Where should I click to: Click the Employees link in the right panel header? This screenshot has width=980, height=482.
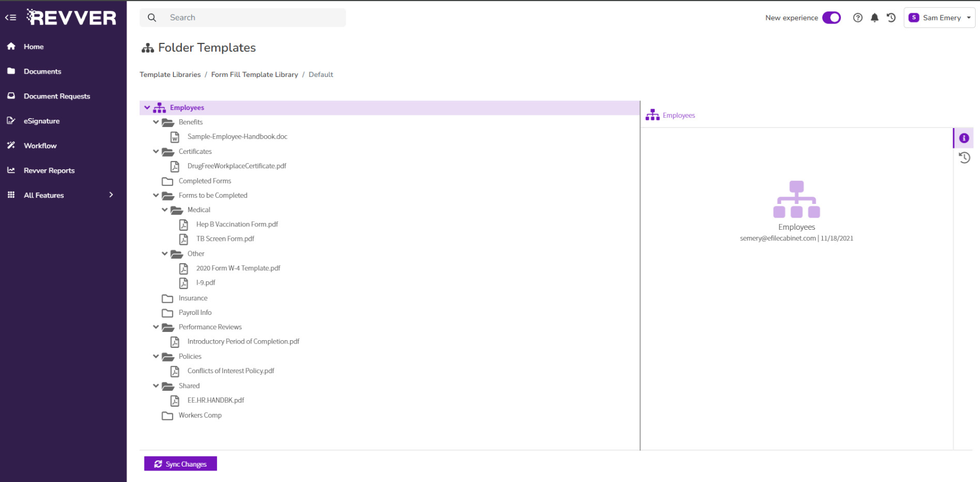point(679,115)
